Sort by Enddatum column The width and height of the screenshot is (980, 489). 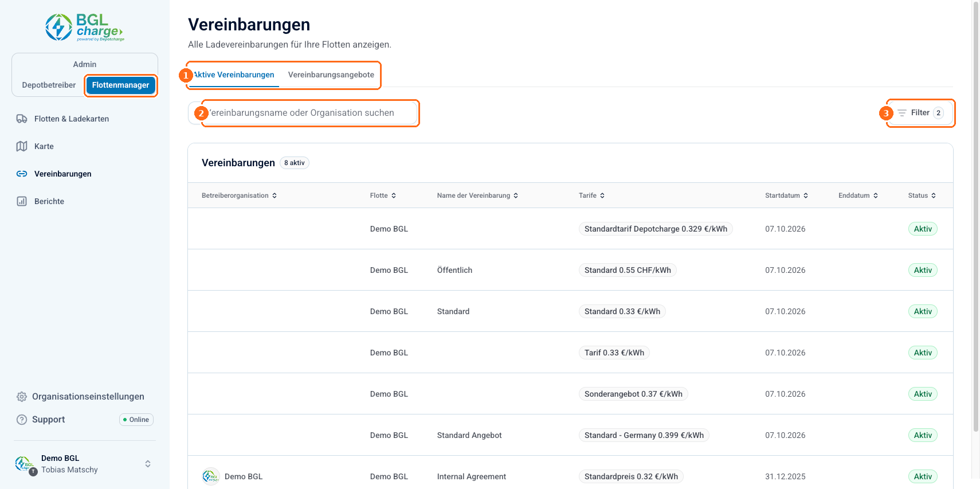click(x=858, y=195)
